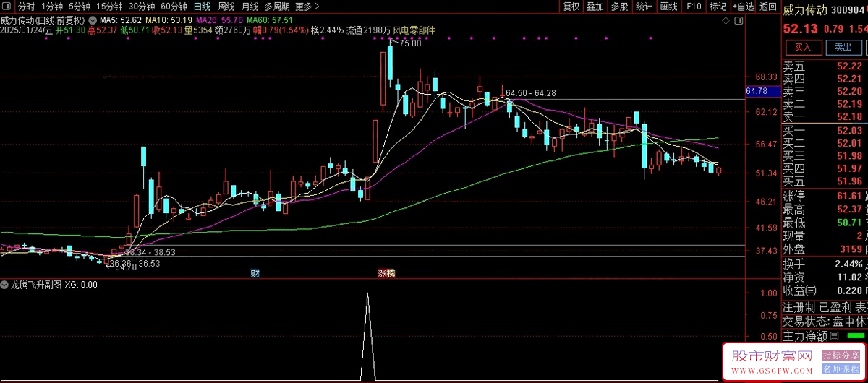868x383 pixels.
Task: Open the dropdown arrow next to 威力传动(日线.前复权)
Action: point(93,20)
